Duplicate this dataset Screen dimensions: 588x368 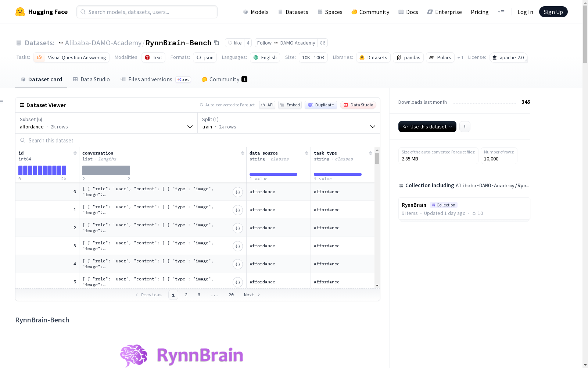pos(321,105)
